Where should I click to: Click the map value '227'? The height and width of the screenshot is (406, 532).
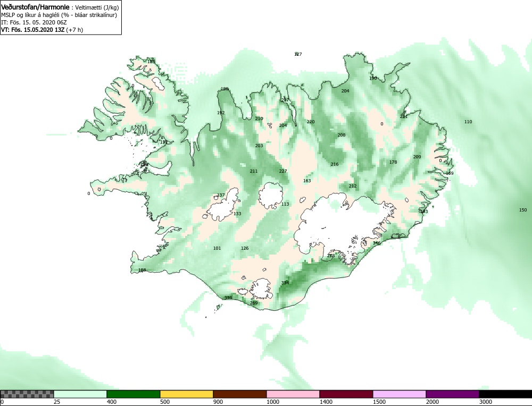point(283,171)
